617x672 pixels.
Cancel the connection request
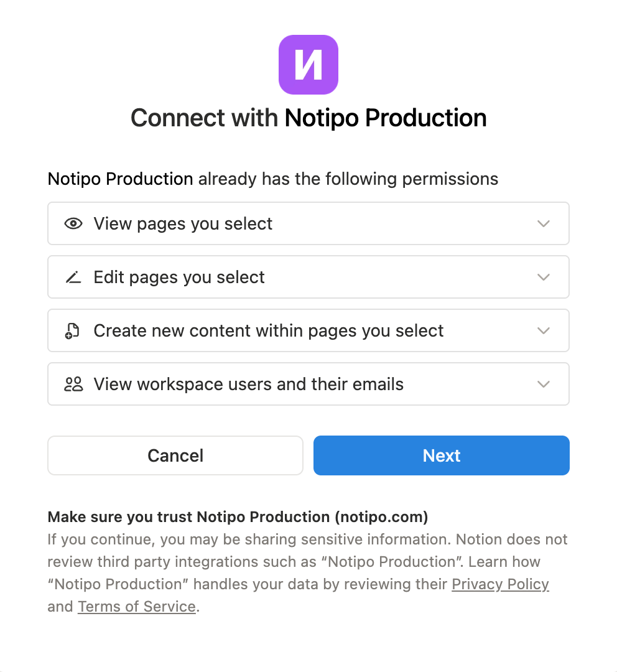(175, 455)
